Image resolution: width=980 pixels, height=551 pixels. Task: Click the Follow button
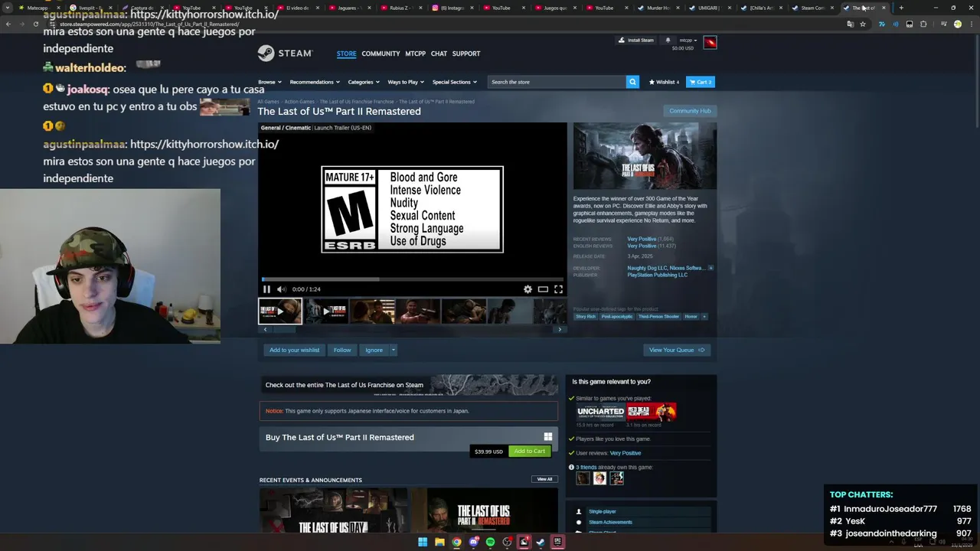click(342, 350)
